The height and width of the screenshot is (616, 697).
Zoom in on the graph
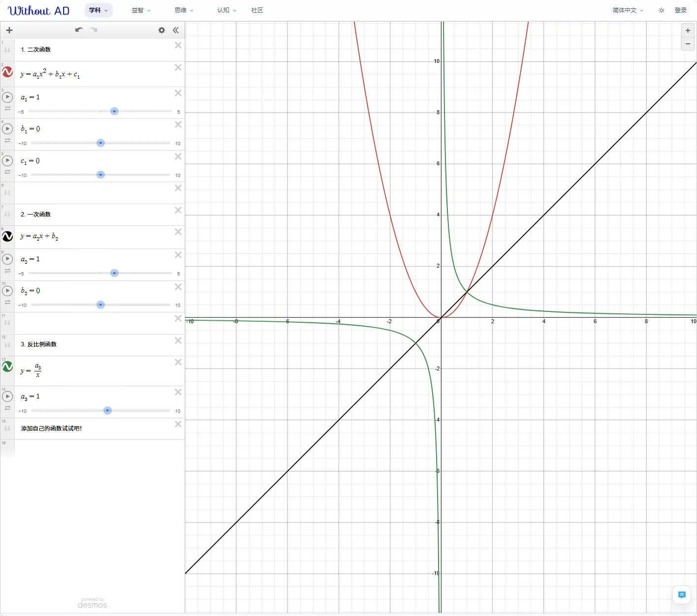point(688,31)
